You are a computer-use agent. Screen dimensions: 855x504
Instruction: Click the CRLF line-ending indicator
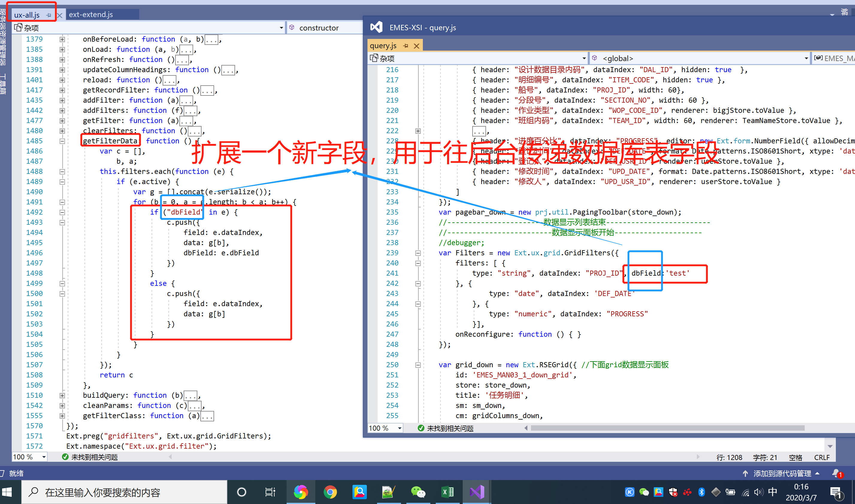click(x=822, y=458)
